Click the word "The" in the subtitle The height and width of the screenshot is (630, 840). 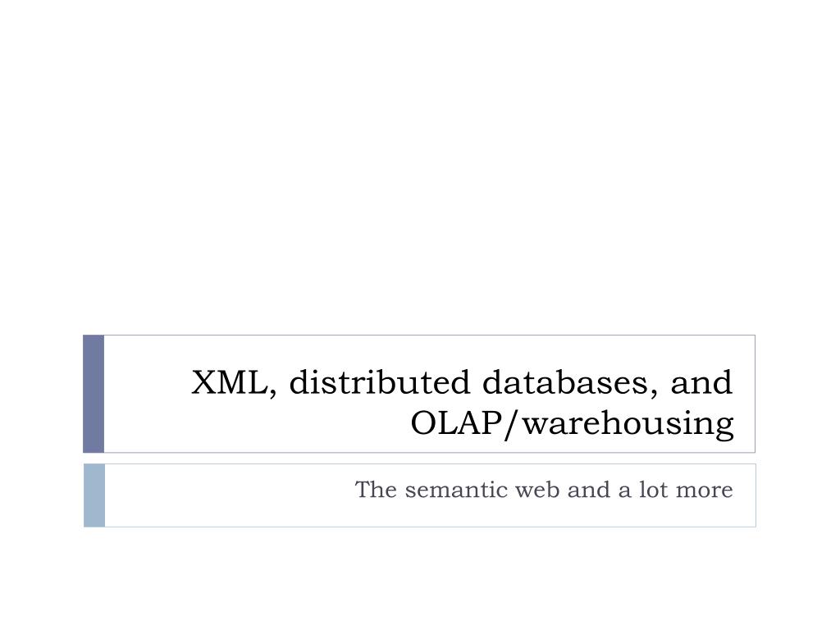(376, 490)
